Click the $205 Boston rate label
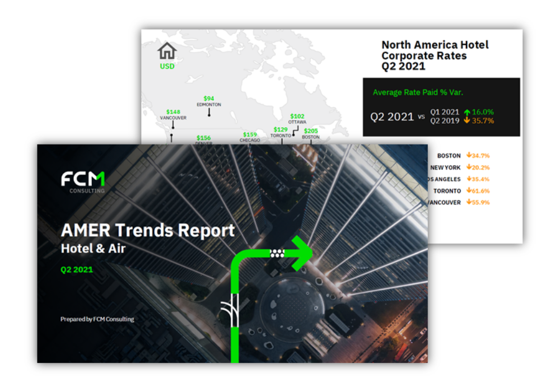This screenshot has height=392, width=560. coord(311,130)
